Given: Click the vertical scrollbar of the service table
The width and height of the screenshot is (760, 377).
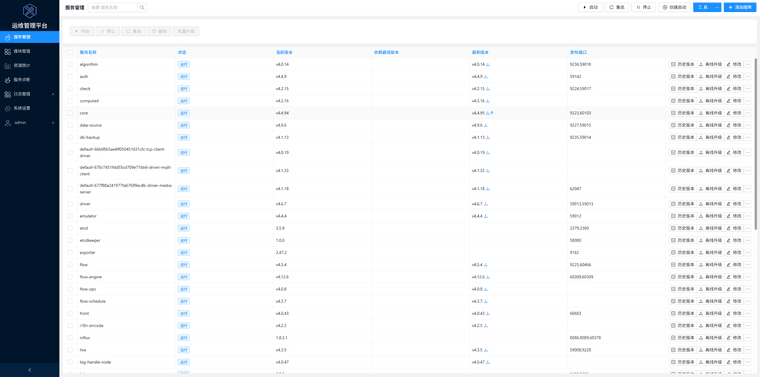Looking at the screenshot, I should point(757,144).
